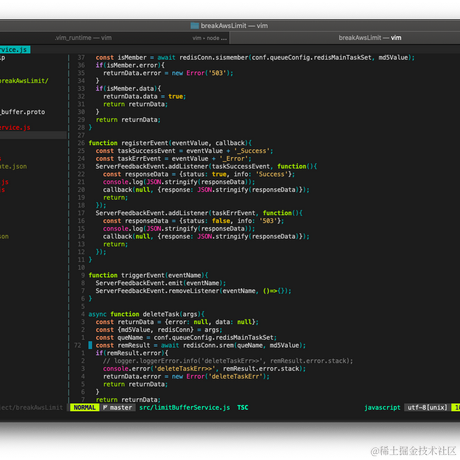The height and width of the screenshot is (460, 460).
Task: Select the breakAwsLimit — vim terminal tab
Action: [x=370, y=38]
